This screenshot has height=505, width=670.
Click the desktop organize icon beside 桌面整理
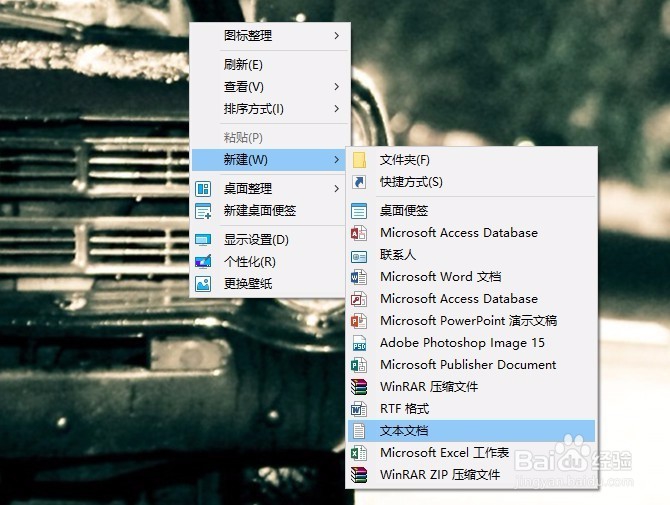(x=203, y=189)
